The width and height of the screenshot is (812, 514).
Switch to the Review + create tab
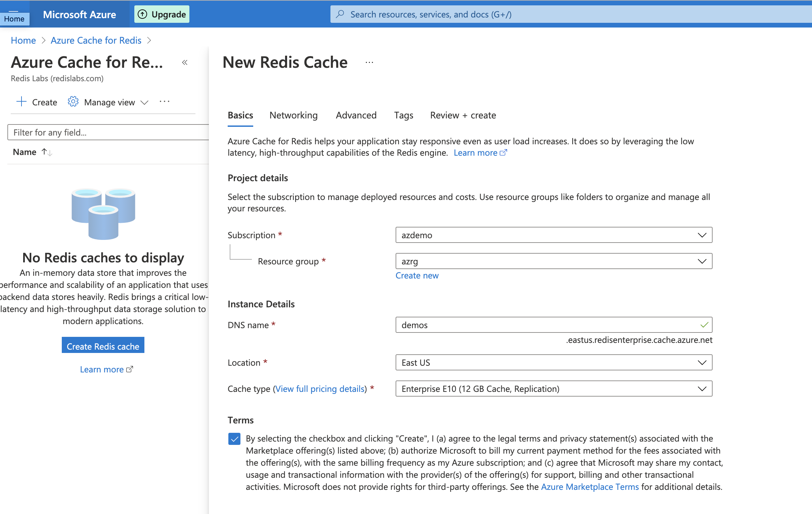pos(463,115)
